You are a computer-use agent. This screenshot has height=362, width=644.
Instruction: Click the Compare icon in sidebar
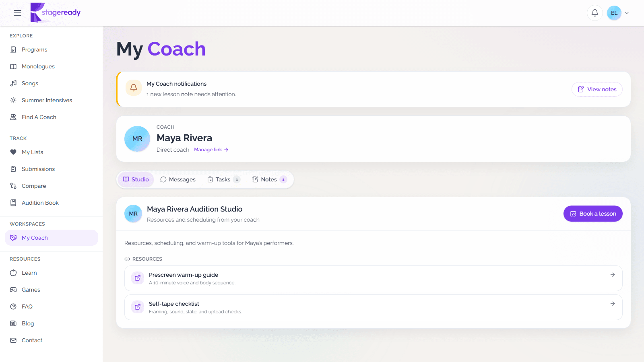point(13,186)
